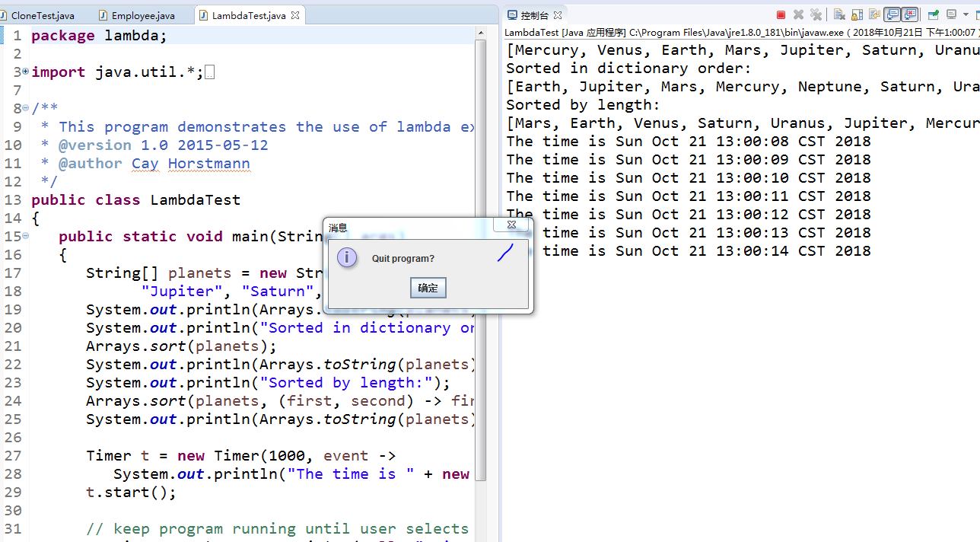Image resolution: width=980 pixels, height=542 pixels.
Task: Click "public class LambdaTest" declaration
Action: point(136,199)
